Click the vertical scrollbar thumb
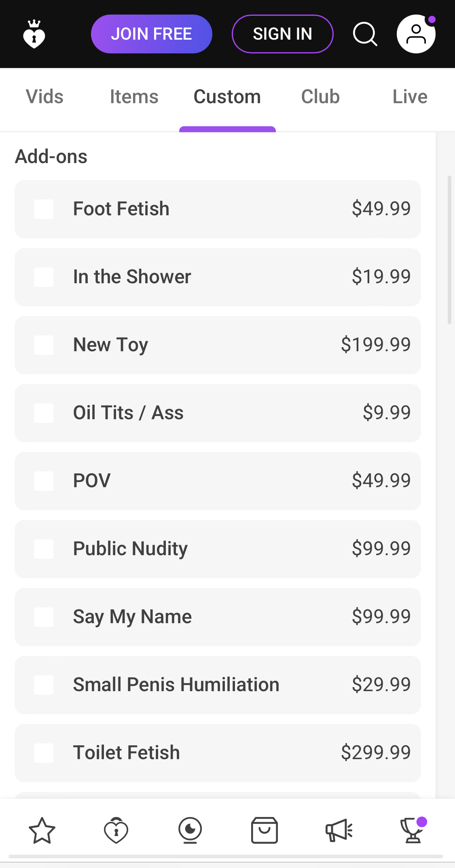Image resolution: width=455 pixels, height=868 pixels. click(x=449, y=250)
